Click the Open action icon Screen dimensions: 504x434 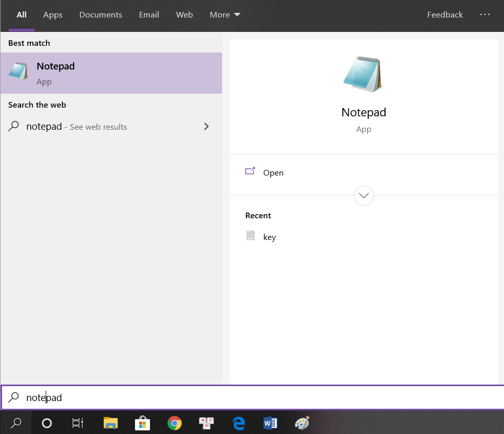250,171
